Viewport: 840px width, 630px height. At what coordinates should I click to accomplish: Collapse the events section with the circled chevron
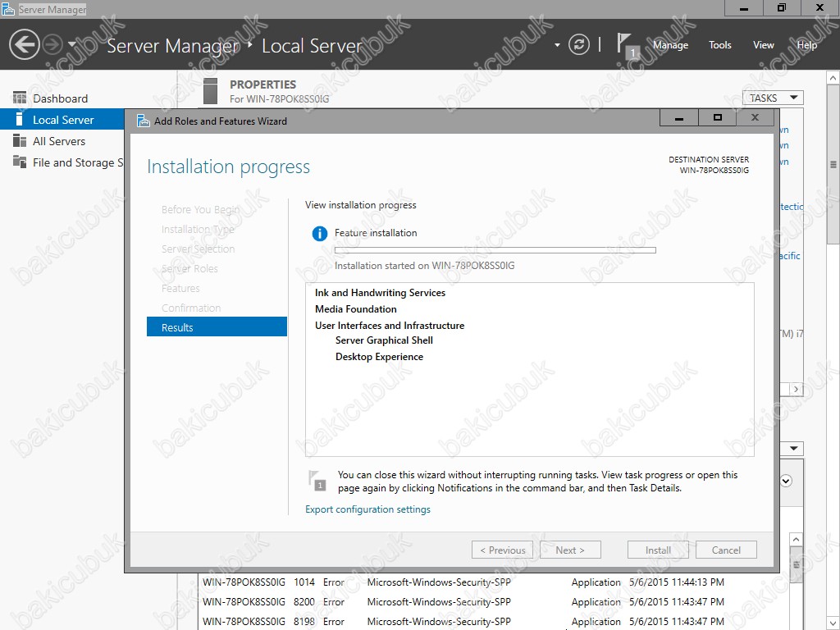786,481
